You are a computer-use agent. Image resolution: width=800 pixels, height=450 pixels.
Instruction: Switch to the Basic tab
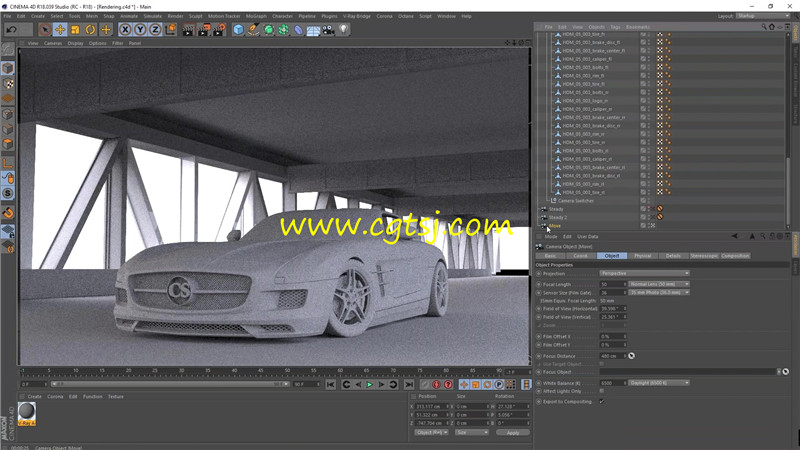click(x=550, y=256)
